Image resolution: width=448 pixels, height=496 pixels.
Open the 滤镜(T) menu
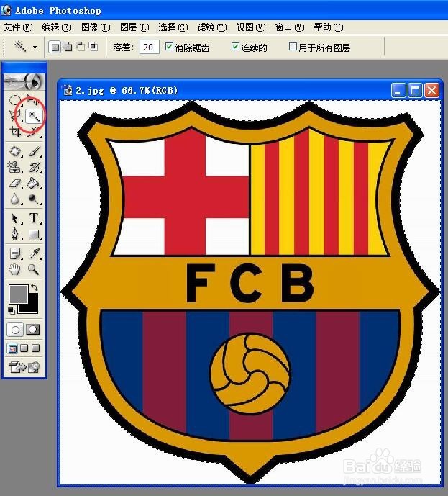212,27
